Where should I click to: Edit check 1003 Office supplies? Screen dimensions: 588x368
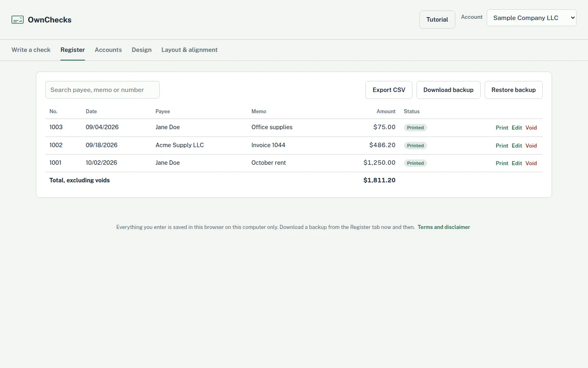tap(517, 128)
